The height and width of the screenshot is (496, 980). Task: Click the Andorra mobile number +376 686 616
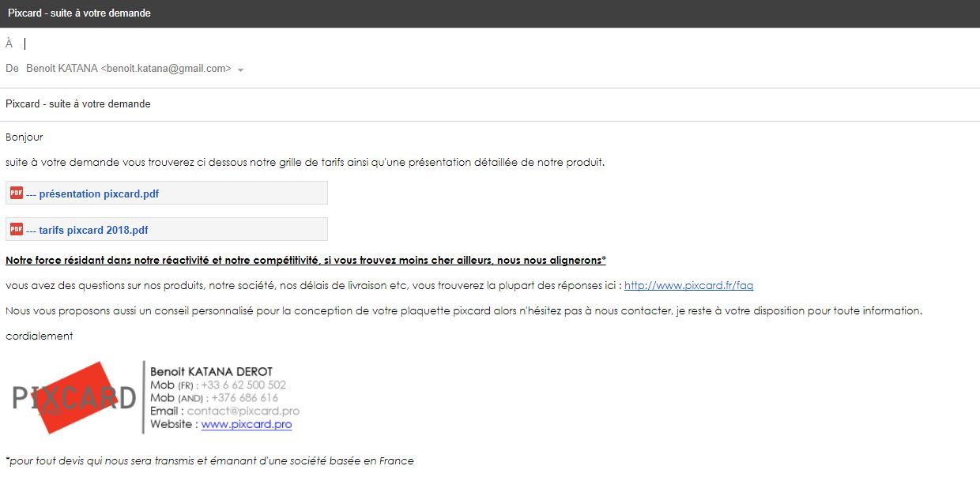point(245,398)
